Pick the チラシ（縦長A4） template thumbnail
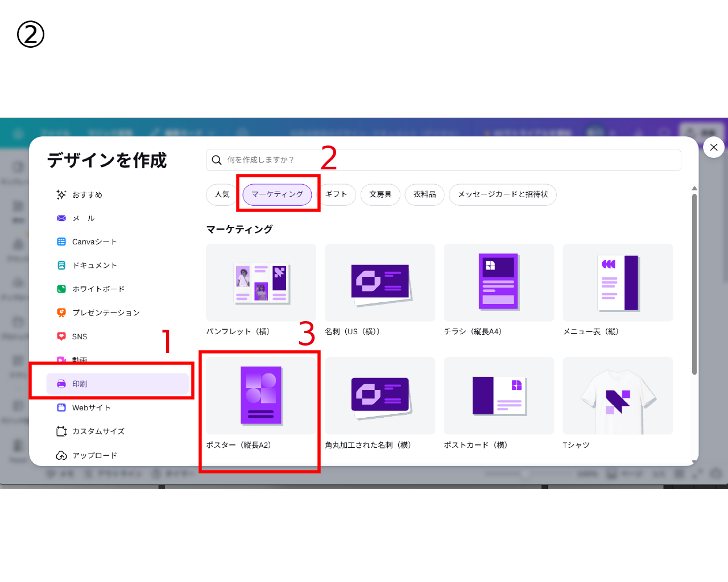This screenshot has height=582, width=728. pyautogui.click(x=498, y=282)
